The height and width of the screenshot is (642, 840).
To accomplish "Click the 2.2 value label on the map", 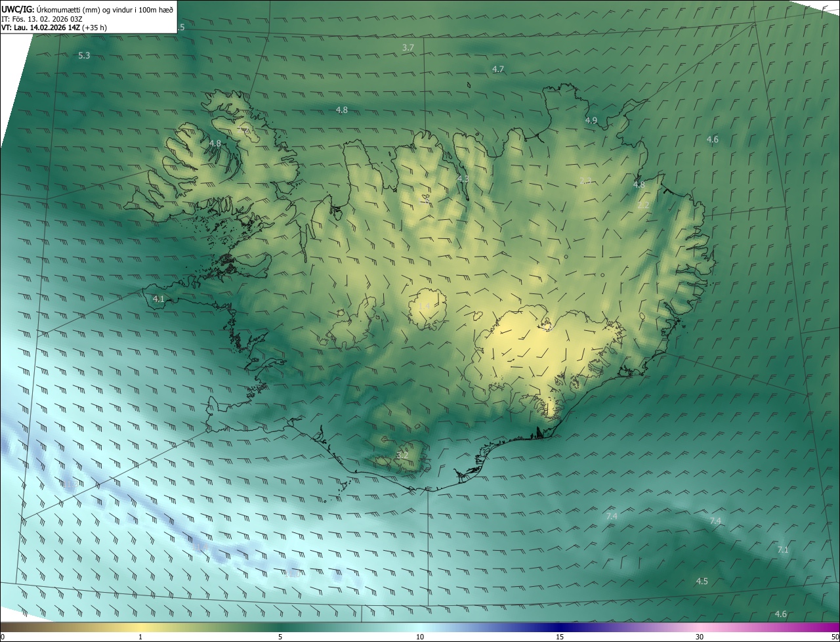I will [x=643, y=205].
